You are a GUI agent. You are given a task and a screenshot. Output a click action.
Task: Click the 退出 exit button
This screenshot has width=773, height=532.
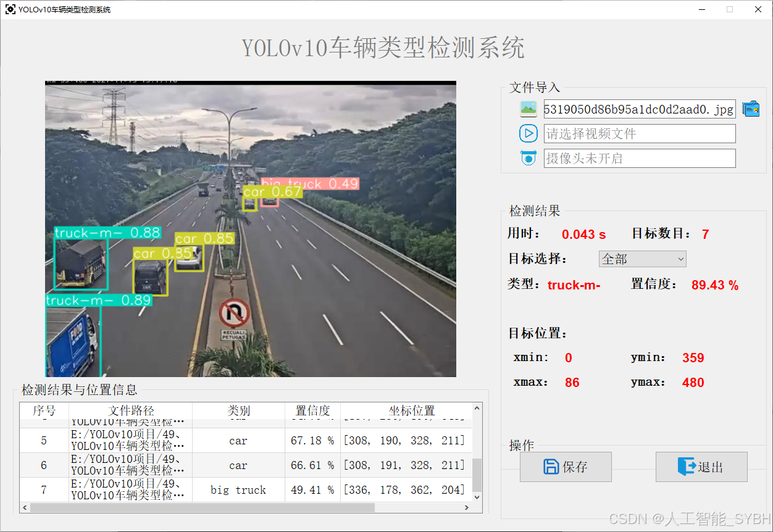tap(701, 467)
